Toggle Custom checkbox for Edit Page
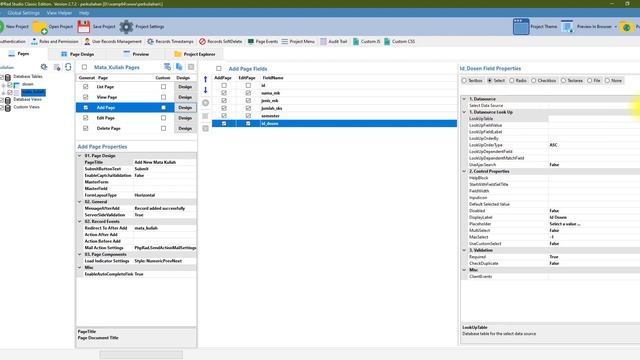This screenshot has width=640, height=360. click(x=163, y=118)
